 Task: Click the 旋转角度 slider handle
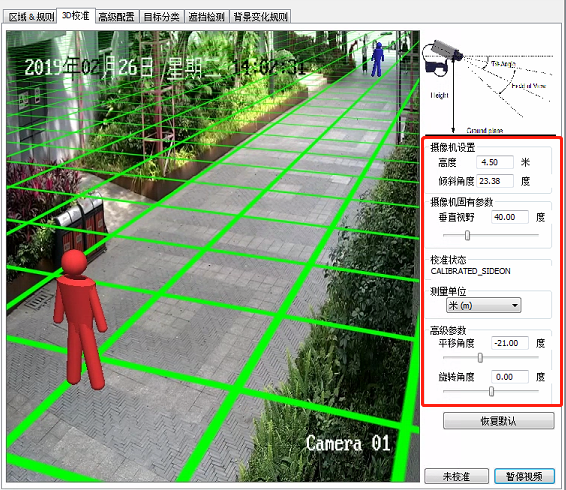(x=491, y=391)
